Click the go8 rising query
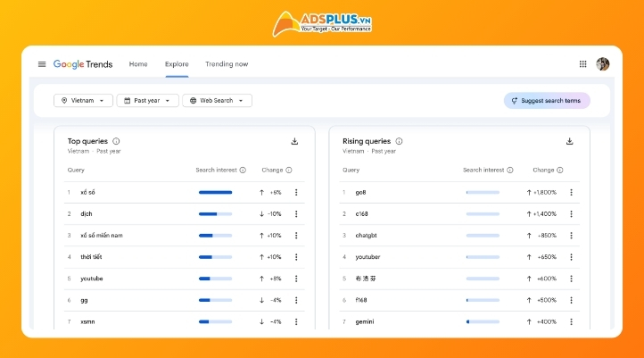The width and height of the screenshot is (644, 358). point(360,192)
